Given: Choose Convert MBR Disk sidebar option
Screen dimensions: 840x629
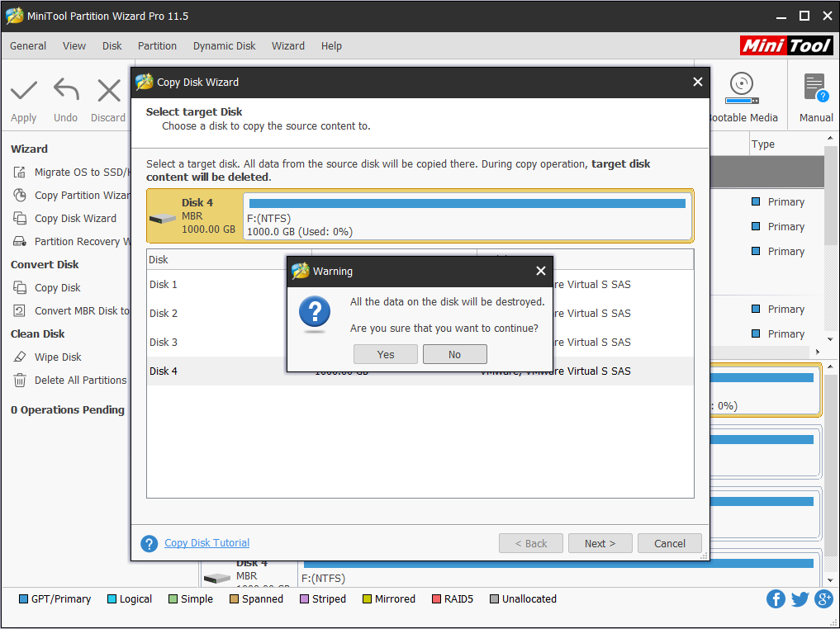Looking at the screenshot, I should tap(71, 310).
